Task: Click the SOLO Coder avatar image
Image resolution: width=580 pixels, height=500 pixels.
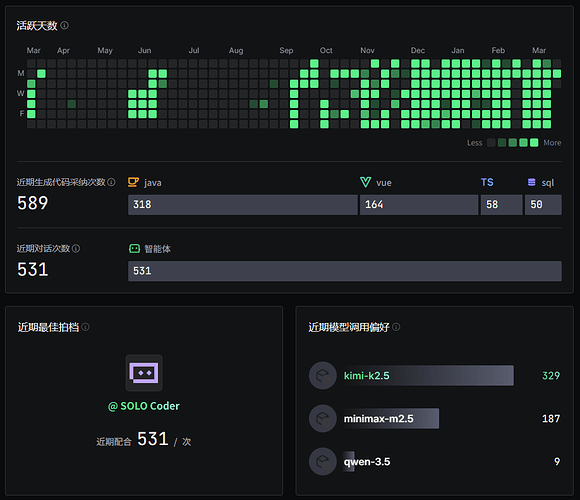Action: (x=144, y=373)
